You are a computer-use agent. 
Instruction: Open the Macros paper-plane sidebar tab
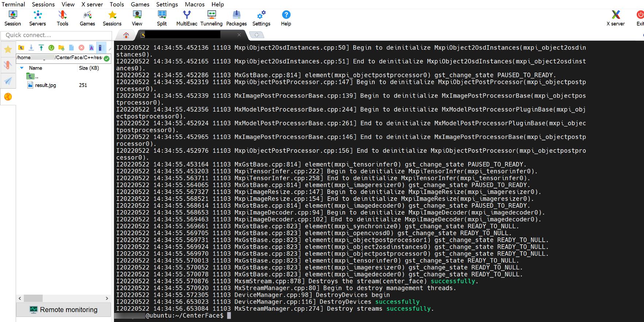(8, 81)
